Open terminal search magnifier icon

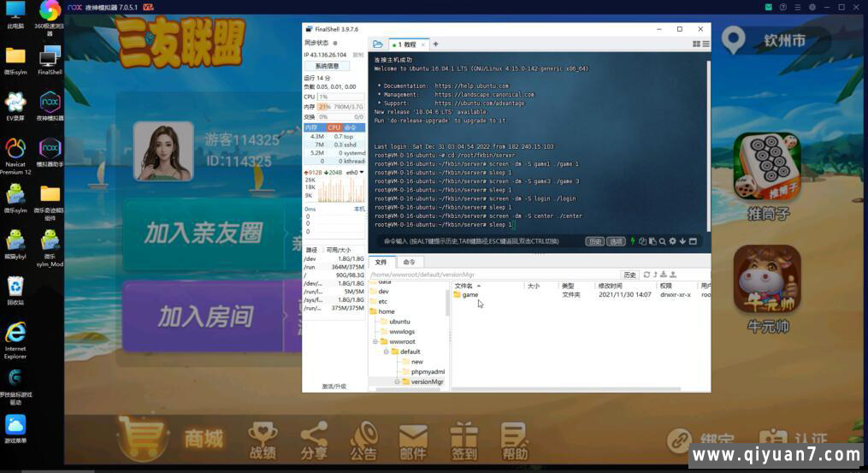(663, 241)
